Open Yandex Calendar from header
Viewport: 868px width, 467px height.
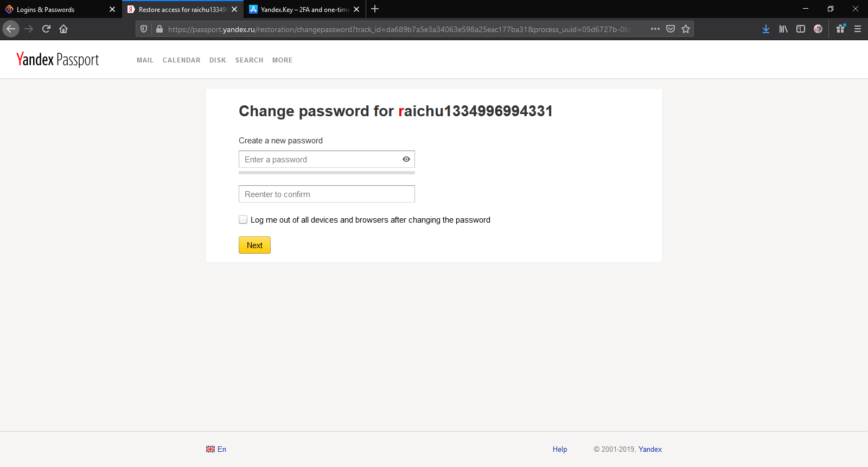181,60
